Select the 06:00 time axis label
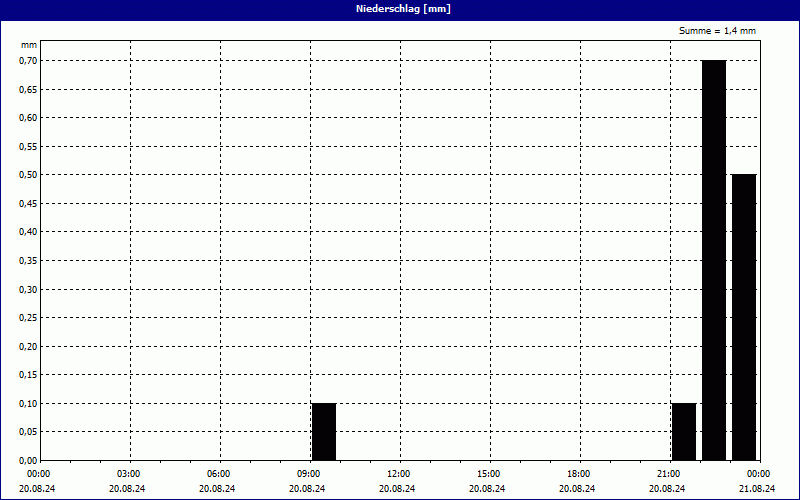Image resolution: width=800 pixels, height=500 pixels. click(x=218, y=474)
